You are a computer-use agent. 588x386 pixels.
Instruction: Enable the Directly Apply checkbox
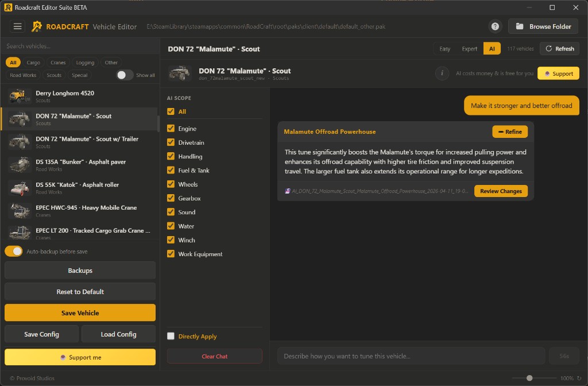tap(171, 336)
